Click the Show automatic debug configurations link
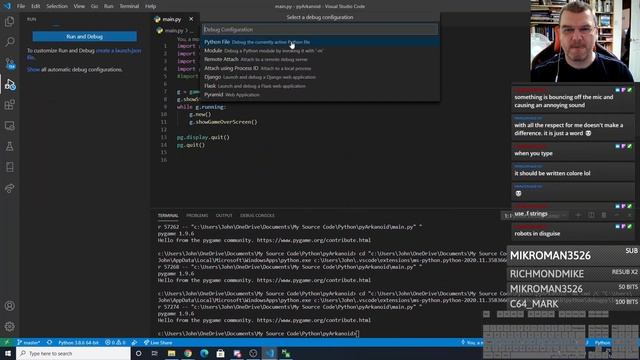Viewport: 640px width, 360px height. (x=33, y=70)
